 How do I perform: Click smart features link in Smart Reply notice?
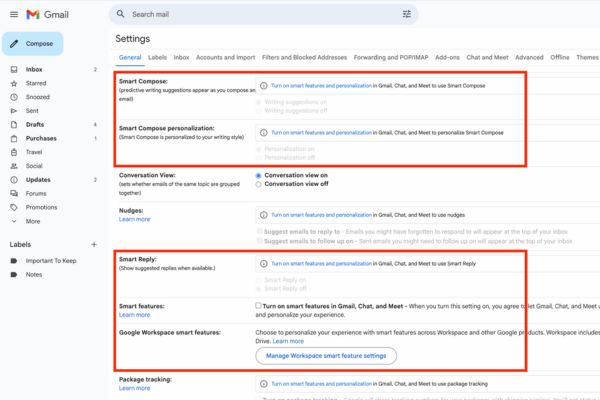coord(321,263)
